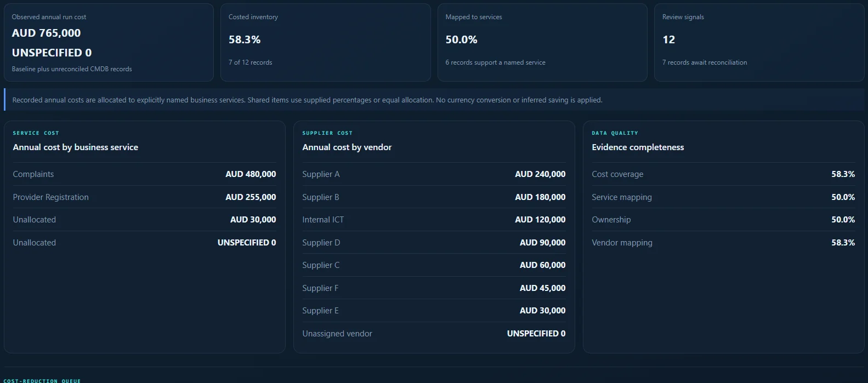
Task: Click the Review signals count 12
Action: [668, 39]
